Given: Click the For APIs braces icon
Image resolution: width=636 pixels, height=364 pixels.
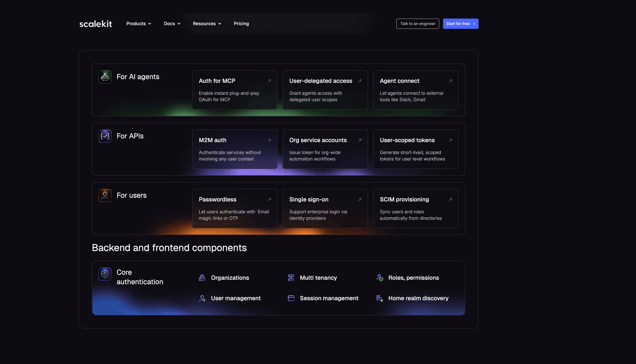Looking at the screenshot, I should tap(105, 136).
